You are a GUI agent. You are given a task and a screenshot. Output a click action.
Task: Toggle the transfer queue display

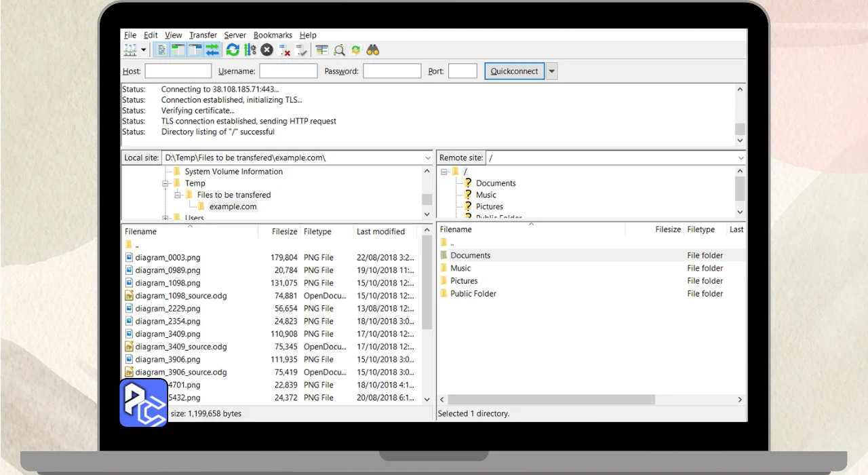point(212,50)
